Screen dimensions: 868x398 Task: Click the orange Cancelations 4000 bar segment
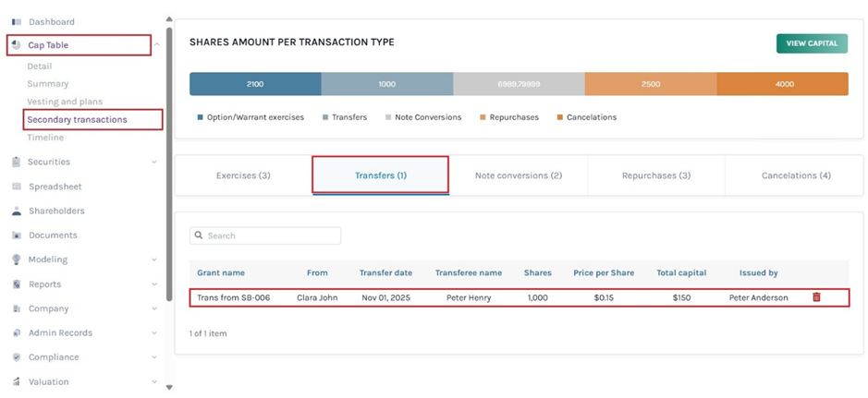tap(784, 84)
